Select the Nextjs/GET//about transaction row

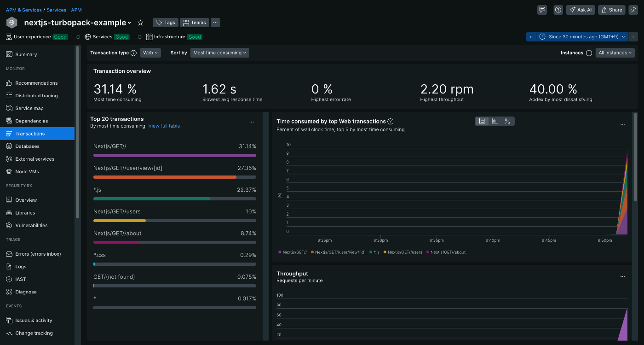pyautogui.click(x=175, y=237)
